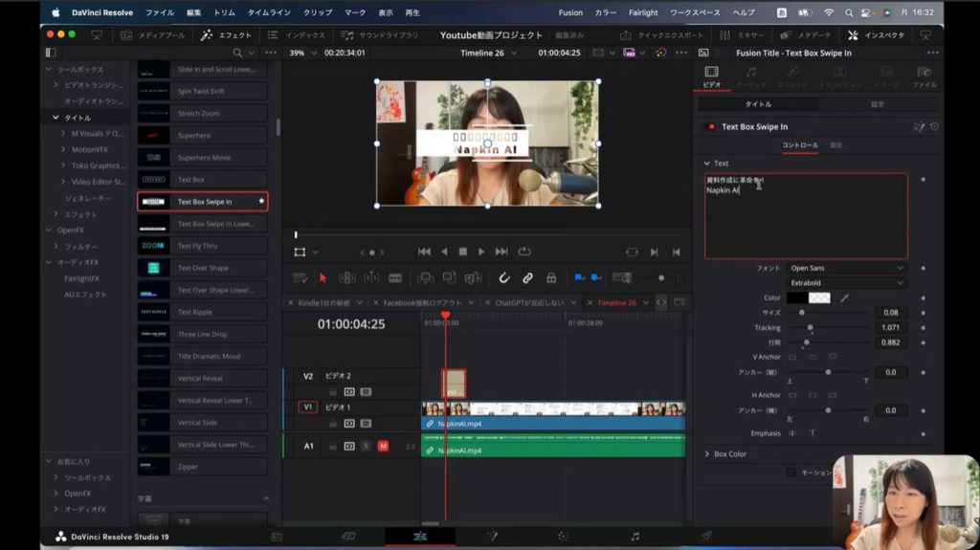Image resolution: width=980 pixels, height=550 pixels.
Task: Collapse the タイトル tree category
Action: pos(56,118)
